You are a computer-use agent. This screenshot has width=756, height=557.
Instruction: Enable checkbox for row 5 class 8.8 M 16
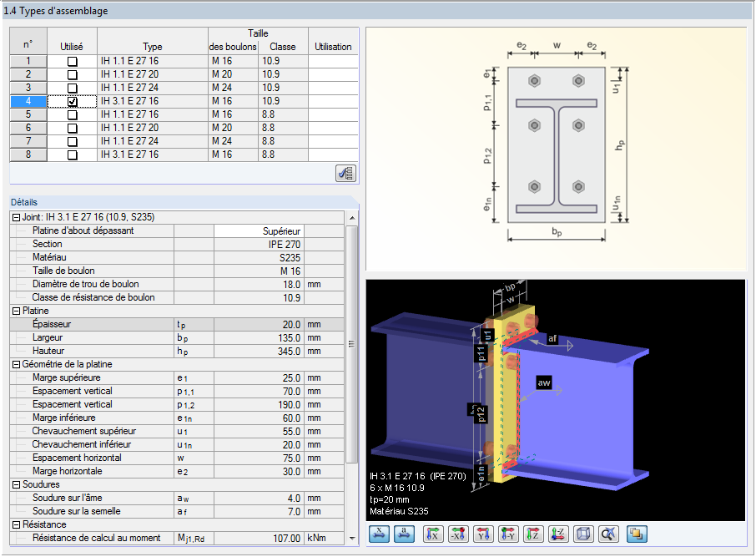coord(73,115)
